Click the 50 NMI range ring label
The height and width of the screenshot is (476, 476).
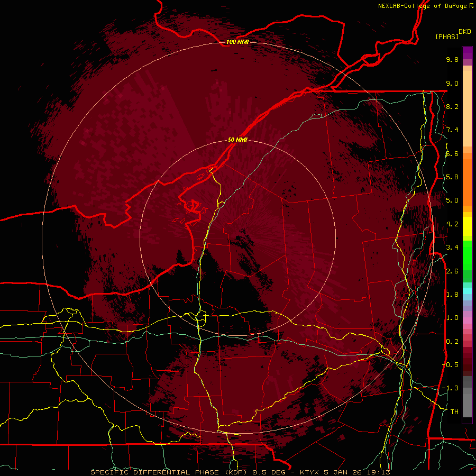pyautogui.click(x=237, y=140)
